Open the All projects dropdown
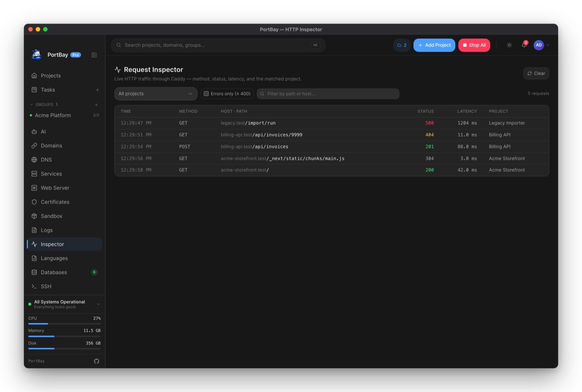582x392 pixels. click(x=156, y=94)
